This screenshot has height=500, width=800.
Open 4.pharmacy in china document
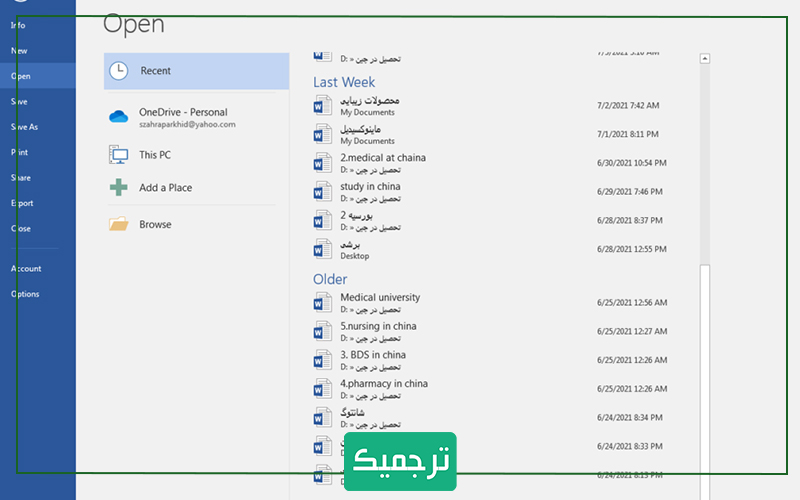(x=384, y=383)
